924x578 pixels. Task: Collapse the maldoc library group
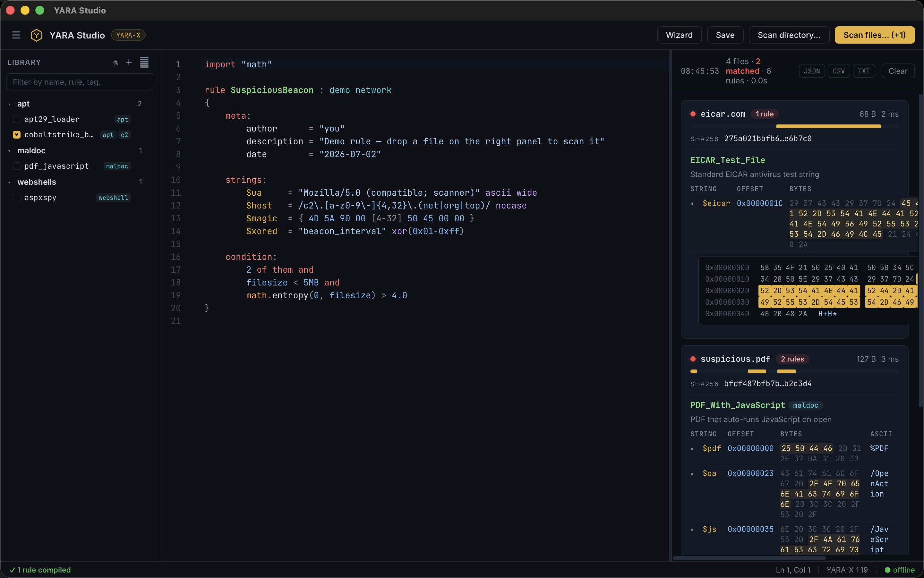tap(10, 151)
